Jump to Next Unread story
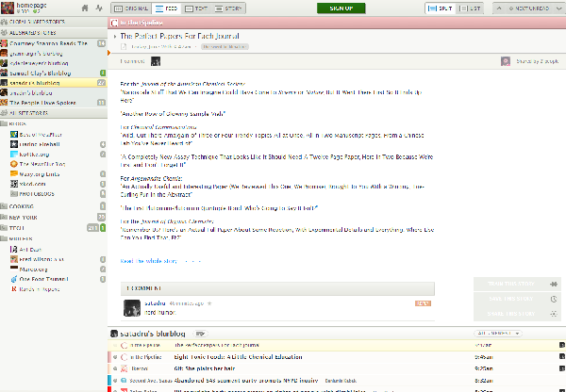 pos(529,8)
